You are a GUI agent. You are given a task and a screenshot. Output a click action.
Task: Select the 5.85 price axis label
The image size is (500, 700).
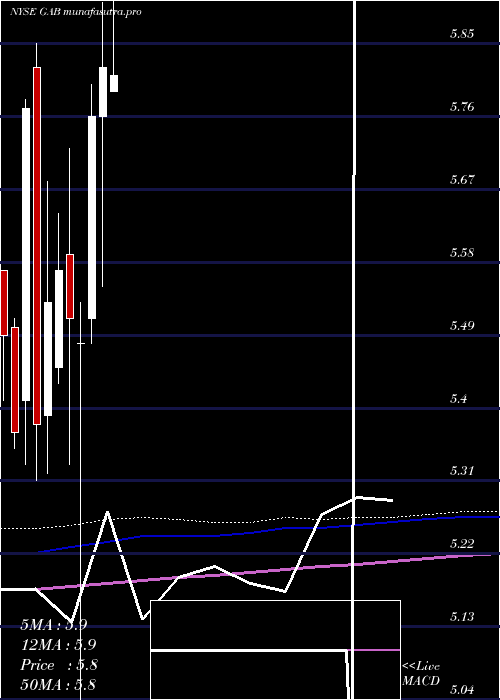click(462, 34)
